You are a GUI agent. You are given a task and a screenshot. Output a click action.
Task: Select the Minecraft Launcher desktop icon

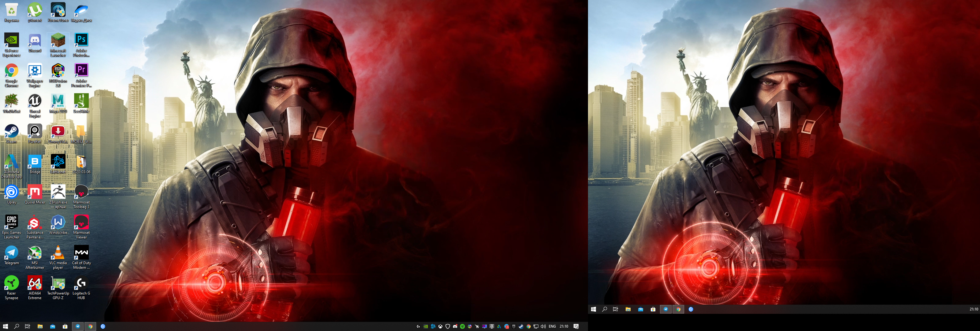tap(58, 45)
